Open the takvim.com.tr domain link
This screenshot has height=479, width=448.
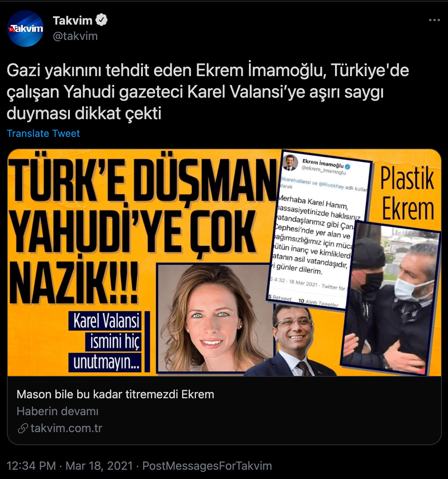click(66, 428)
